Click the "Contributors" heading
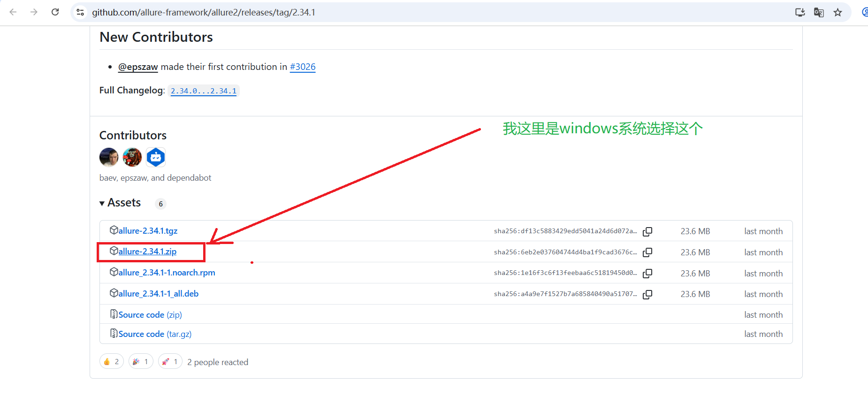Viewport: 868px width, 412px height. pyautogui.click(x=133, y=135)
